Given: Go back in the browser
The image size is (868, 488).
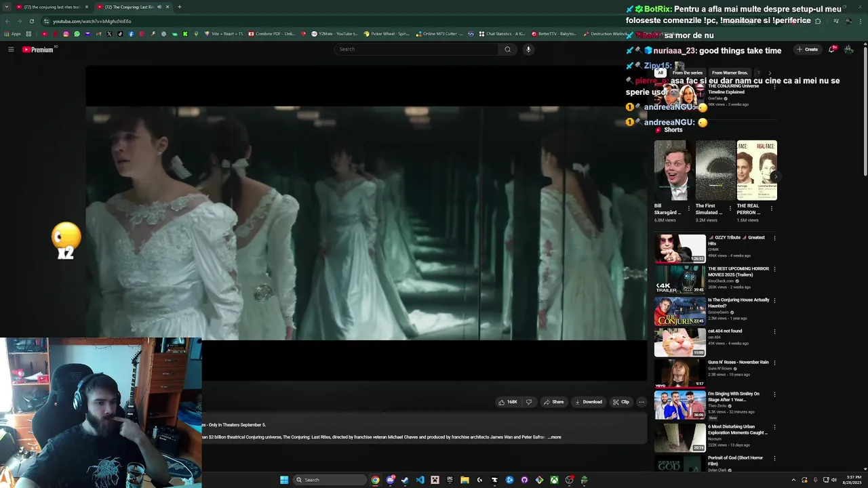Looking at the screenshot, I should coord(7,21).
